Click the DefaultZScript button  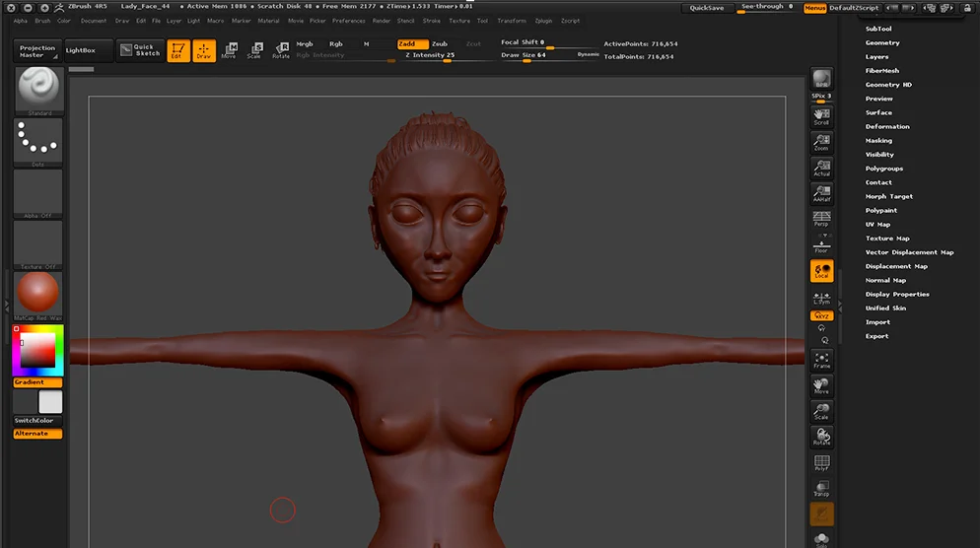pyautogui.click(x=854, y=8)
